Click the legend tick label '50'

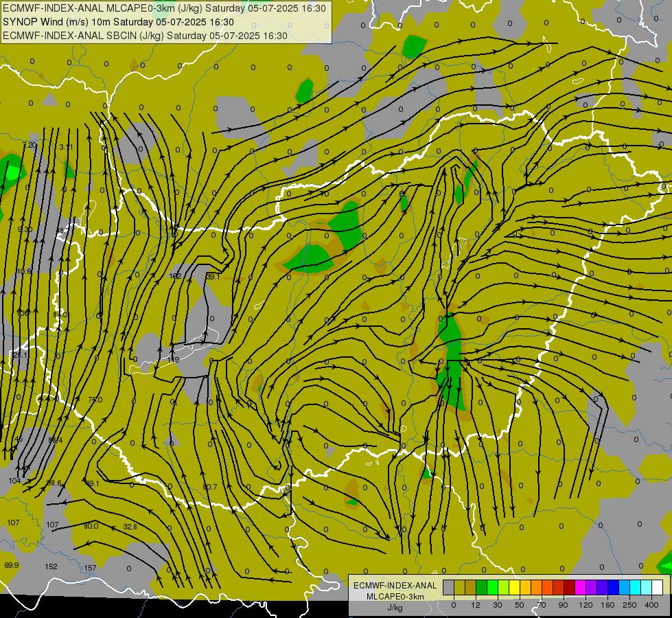click(519, 605)
